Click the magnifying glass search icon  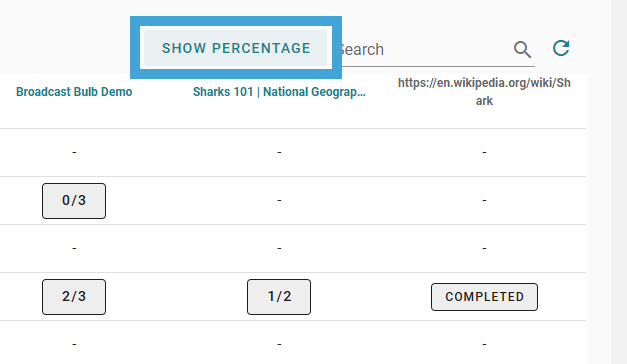pos(522,50)
